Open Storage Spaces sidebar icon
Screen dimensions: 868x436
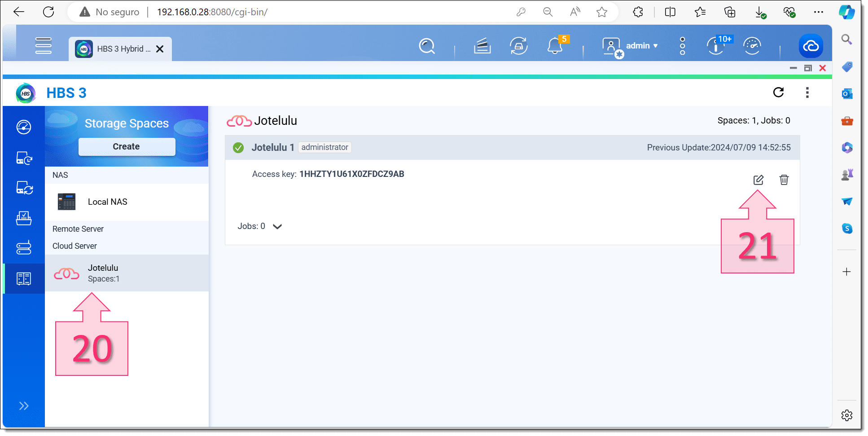[x=24, y=278]
